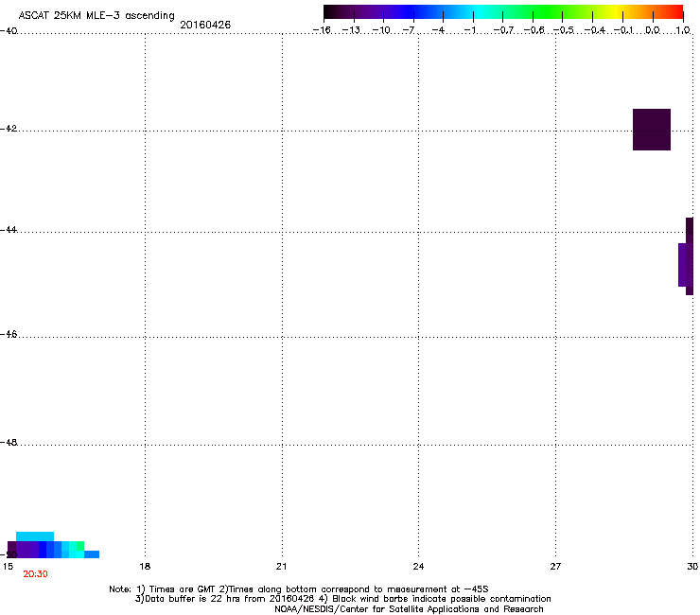This screenshot has height=615, width=700.
Task: Click the title "ASCAT 25KM MLE-3 ascending"
Action: tap(96, 15)
